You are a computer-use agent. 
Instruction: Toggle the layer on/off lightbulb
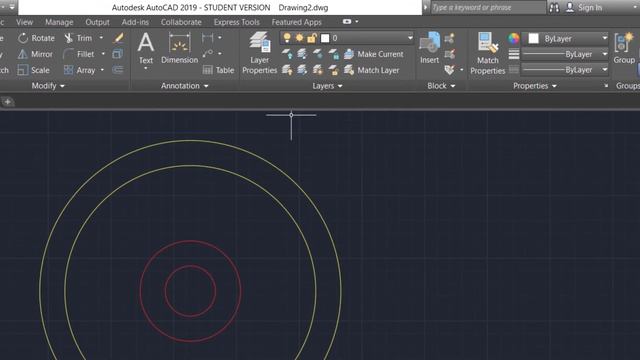(287, 38)
